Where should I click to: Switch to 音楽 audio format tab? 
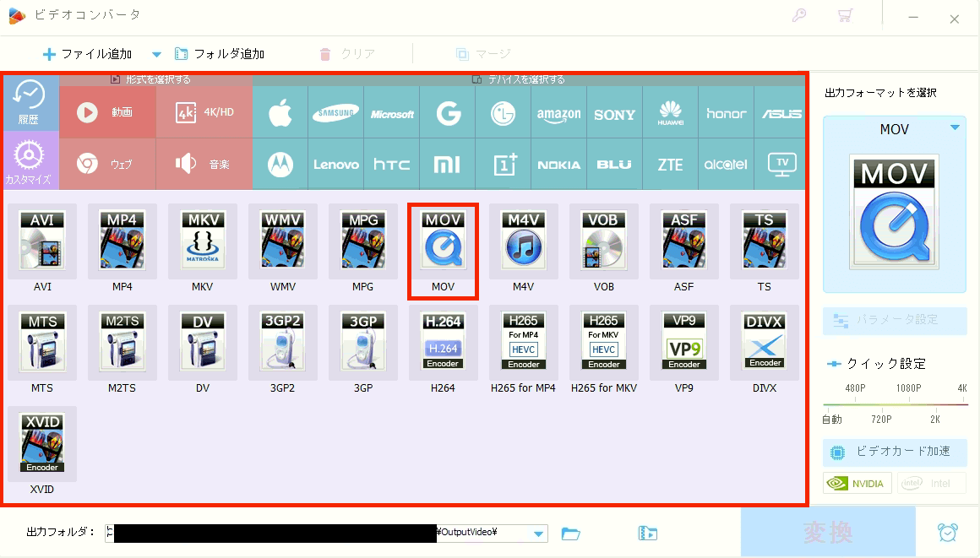pyautogui.click(x=204, y=165)
